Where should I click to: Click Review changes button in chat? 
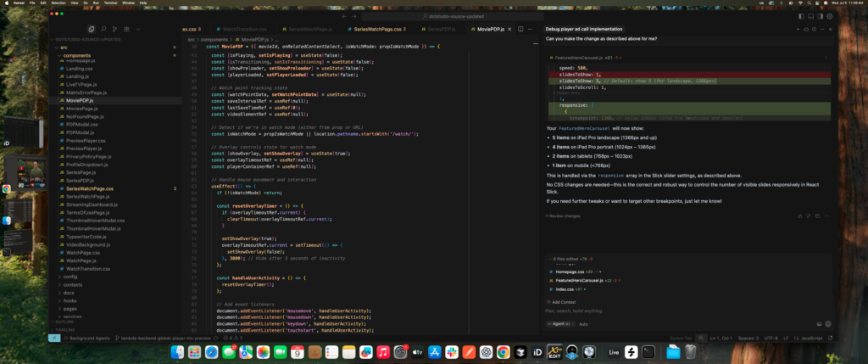[563, 216]
